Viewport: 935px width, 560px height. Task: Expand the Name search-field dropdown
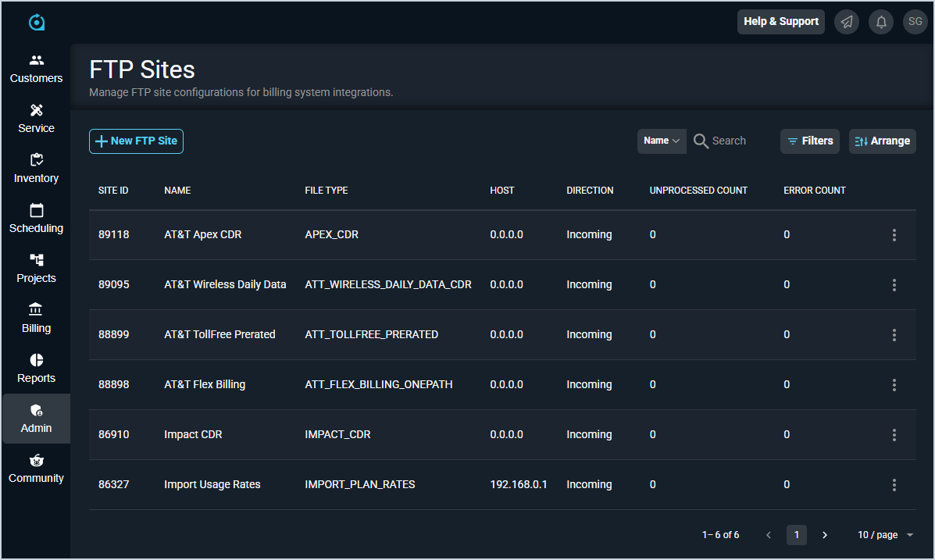662,141
